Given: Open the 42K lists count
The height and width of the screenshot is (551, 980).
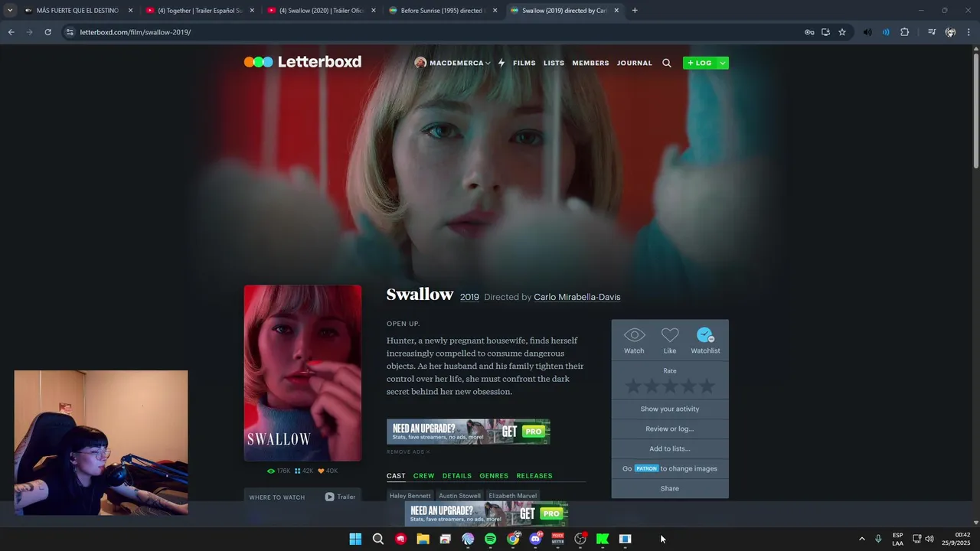Looking at the screenshot, I should (304, 471).
